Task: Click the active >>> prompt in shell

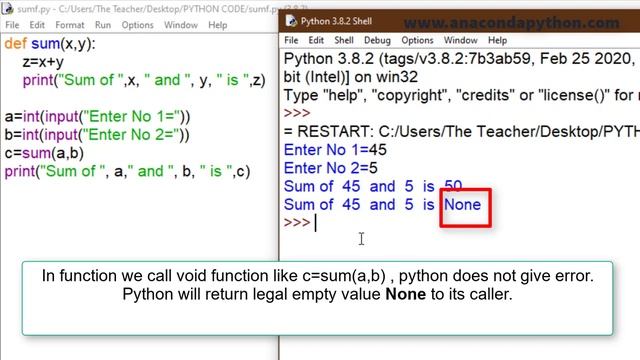Action: (297, 223)
